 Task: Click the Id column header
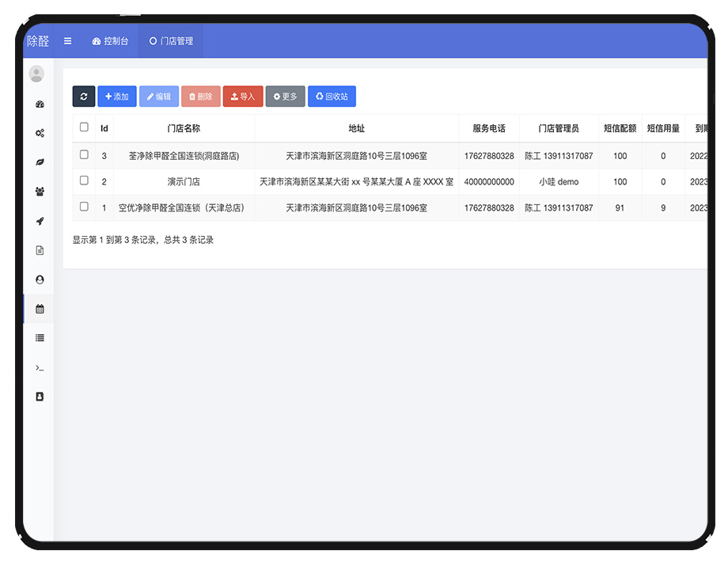[104, 128]
